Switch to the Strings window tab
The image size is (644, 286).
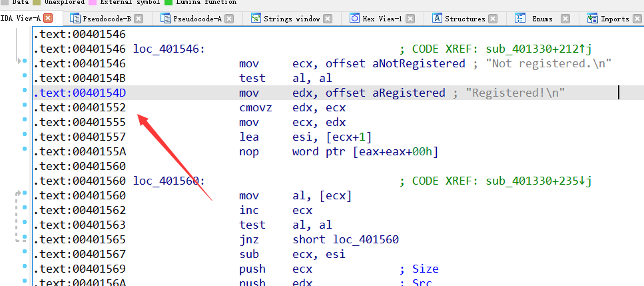coord(292,19)
